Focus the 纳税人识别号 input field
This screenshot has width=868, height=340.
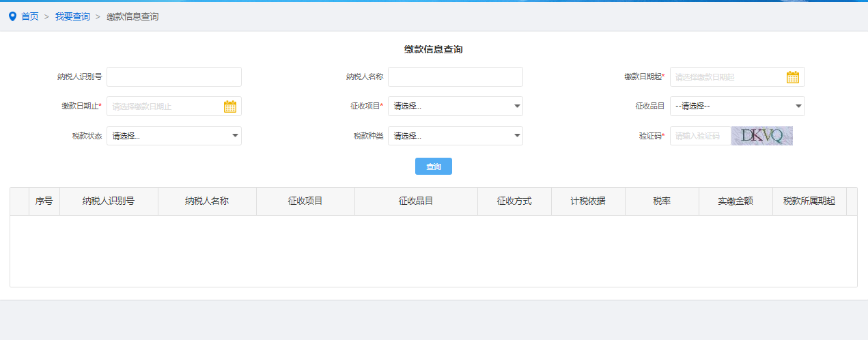(x=174, y=77)
